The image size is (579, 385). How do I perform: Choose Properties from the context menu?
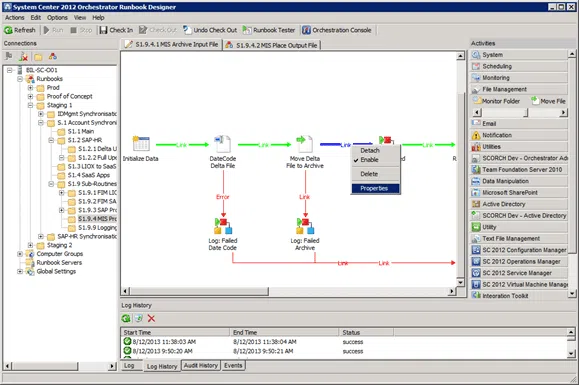point(375,189)
